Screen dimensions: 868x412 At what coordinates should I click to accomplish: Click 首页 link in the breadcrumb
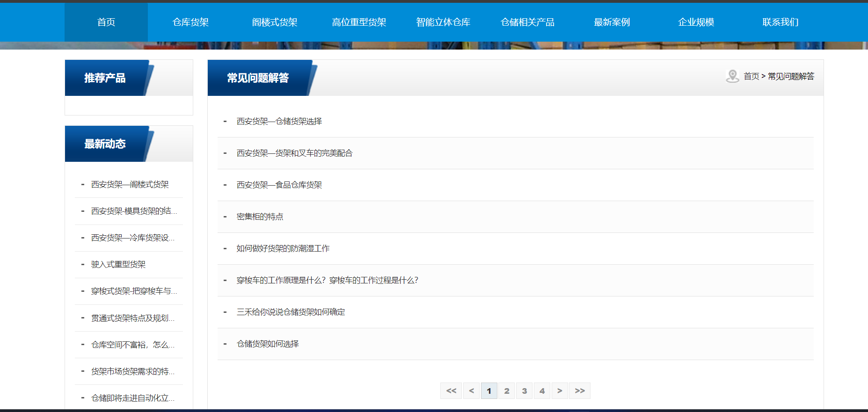[751, 76]
